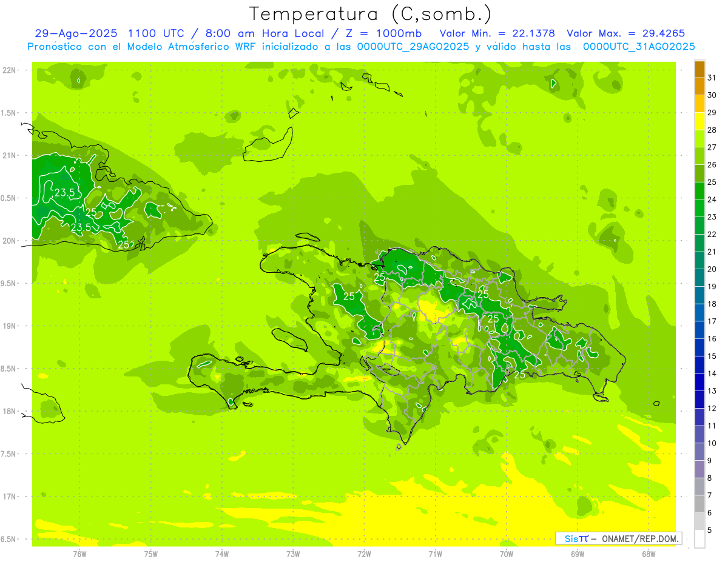Click the "68W" longitude axis label

tap(649, 554)
